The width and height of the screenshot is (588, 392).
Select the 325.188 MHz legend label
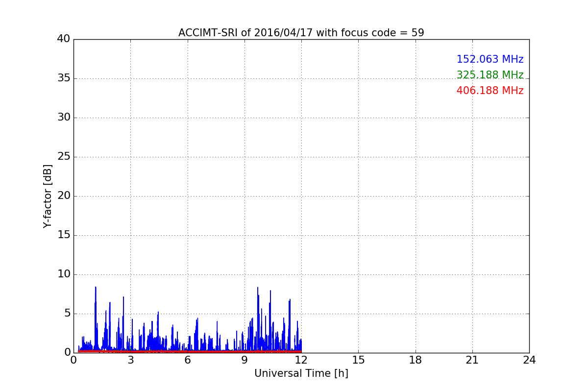coord(490,75)
